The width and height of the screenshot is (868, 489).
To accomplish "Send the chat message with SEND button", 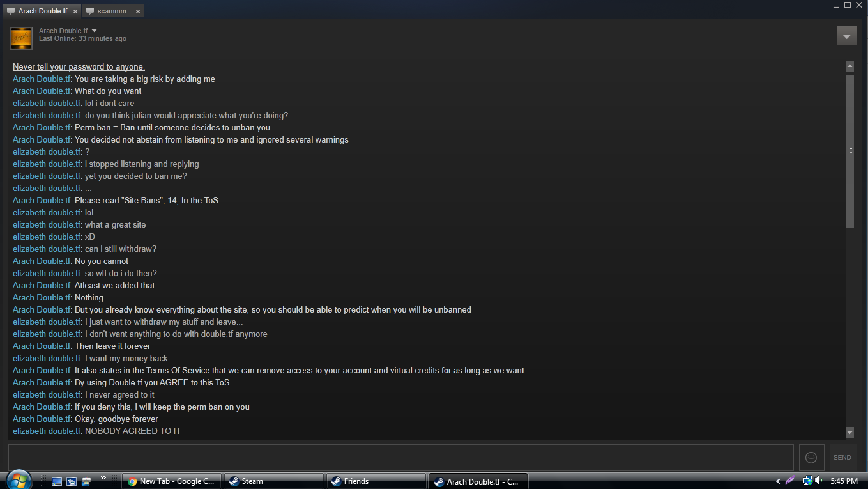I will [842, 458].
